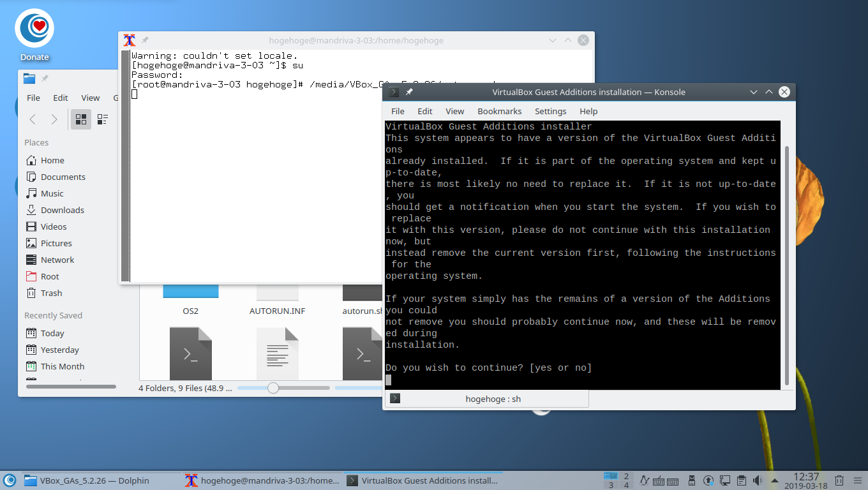Viewport: 868px width, 490px height.
Task: Click the first keyboard tray icon
Action: 660,480
